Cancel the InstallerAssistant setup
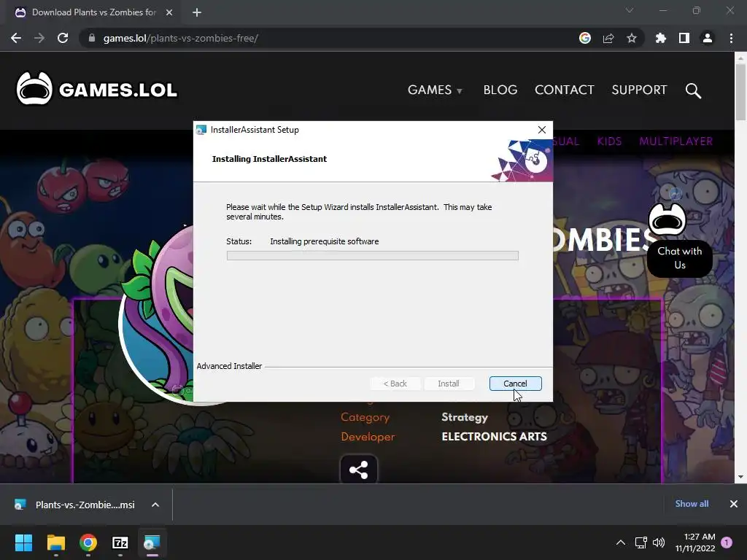Viewport: 747px width, 560px height. click(516, 384)
